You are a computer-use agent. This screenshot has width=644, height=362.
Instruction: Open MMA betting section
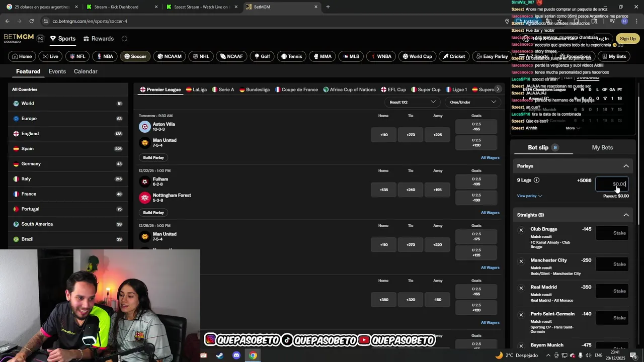(x=323, y=56)
